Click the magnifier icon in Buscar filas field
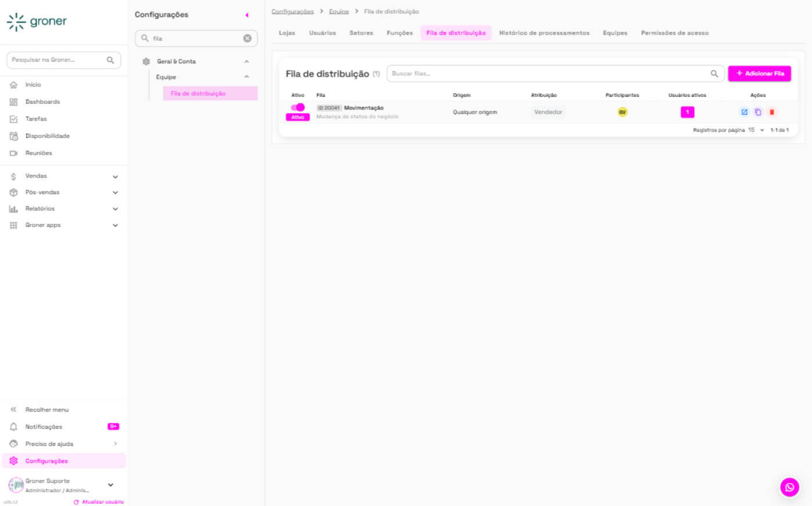The width and height of the screenshot is (812, 506). click(714, 74)
